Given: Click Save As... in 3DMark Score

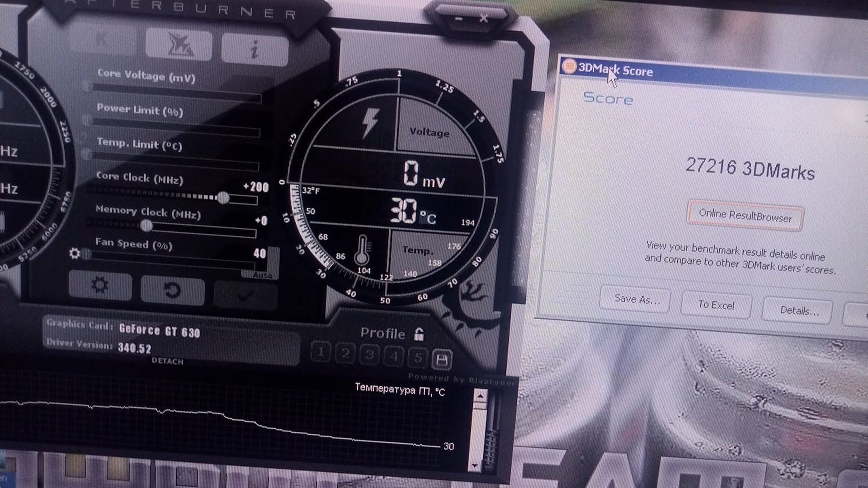Looking at the screenshot, I should point(636,299).
